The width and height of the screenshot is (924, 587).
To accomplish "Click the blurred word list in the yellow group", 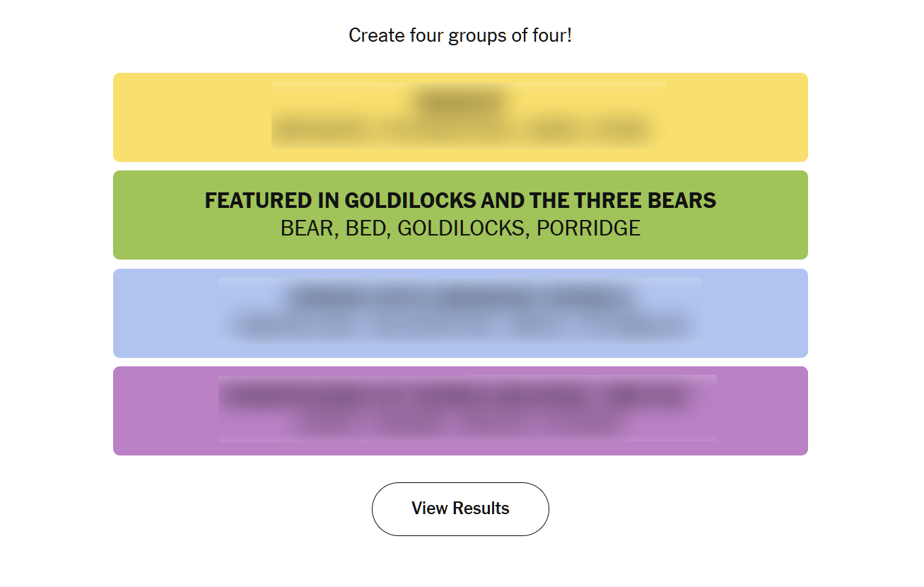I will pyautogui.click(x=461, y=131).
